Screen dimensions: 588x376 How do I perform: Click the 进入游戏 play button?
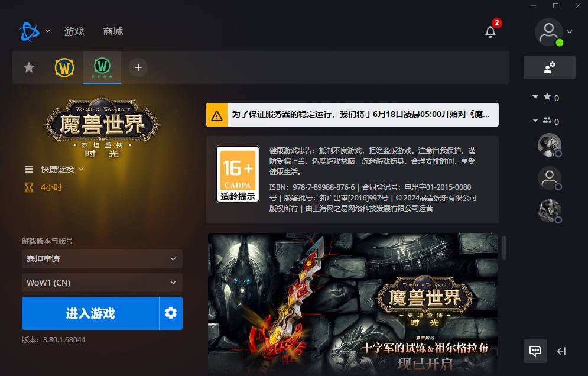tap(90, 313)
